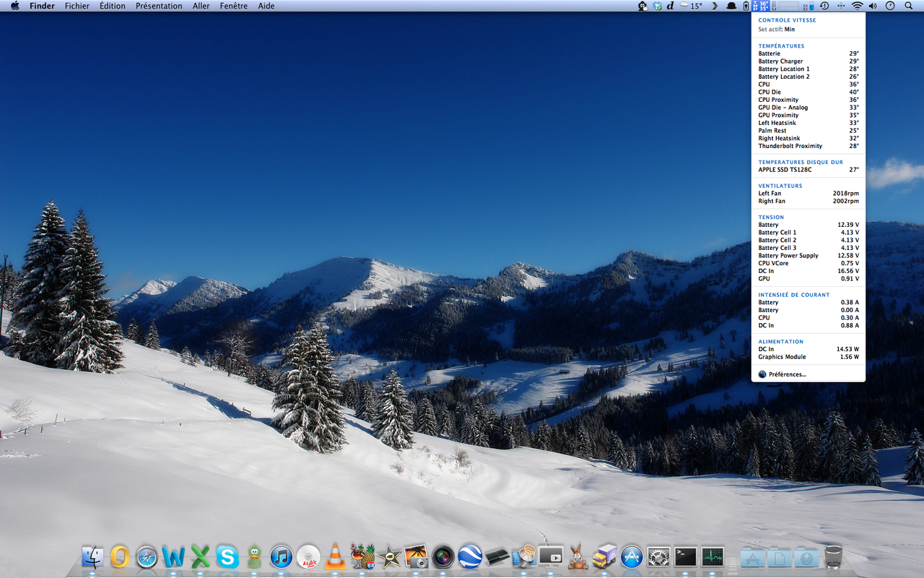The width and height of the screenshot is (924, 578).
Task: Click the chevron arrow in menu bar
Action: (715, 6)
